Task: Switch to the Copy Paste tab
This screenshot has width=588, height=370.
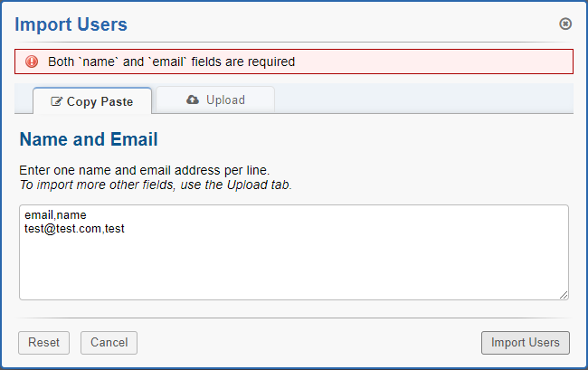Action: tap(92, 101)
